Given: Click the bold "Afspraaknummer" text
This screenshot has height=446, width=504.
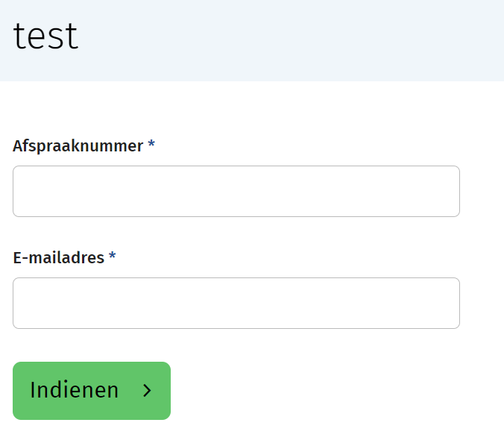Looking at the screenshot, I should click(78, 146).
